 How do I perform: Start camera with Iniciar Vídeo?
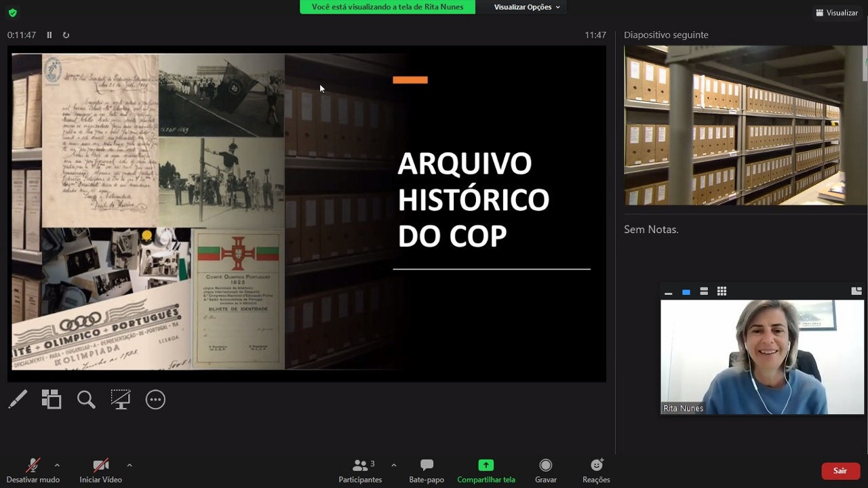(100, 470)
